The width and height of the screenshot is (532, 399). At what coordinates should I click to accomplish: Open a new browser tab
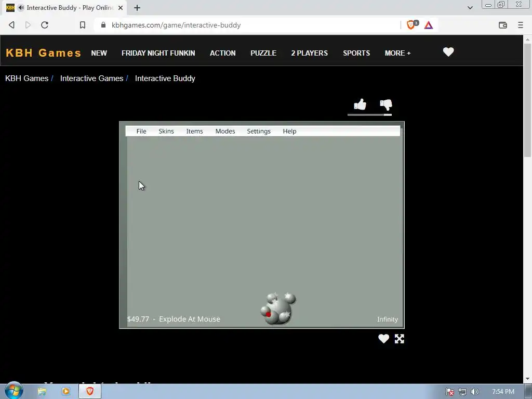(137, 8)
